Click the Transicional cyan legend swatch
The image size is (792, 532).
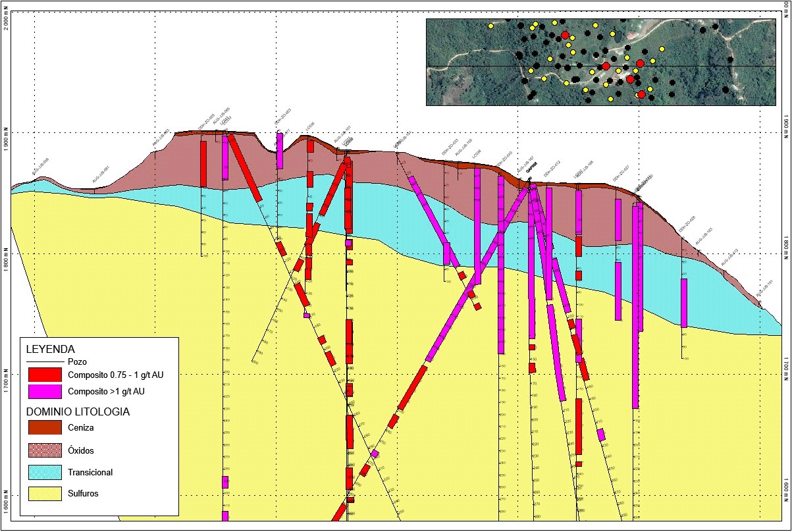click(x=45, y=472)
